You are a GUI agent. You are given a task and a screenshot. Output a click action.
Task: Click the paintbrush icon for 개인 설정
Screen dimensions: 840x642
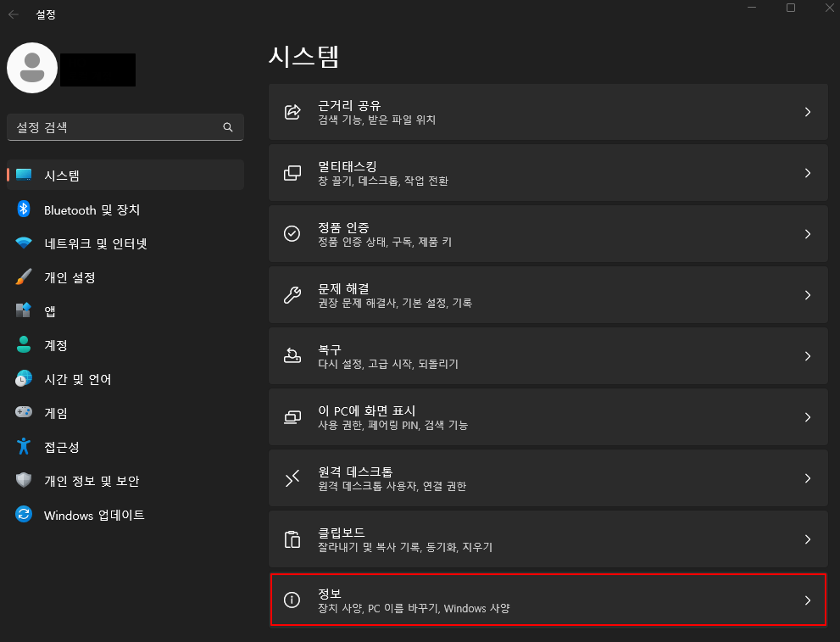24,276
